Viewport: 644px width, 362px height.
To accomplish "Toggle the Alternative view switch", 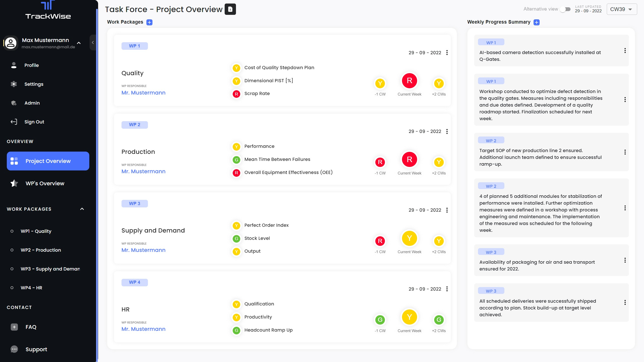I will pyautogui.click(x=565, y=9).
